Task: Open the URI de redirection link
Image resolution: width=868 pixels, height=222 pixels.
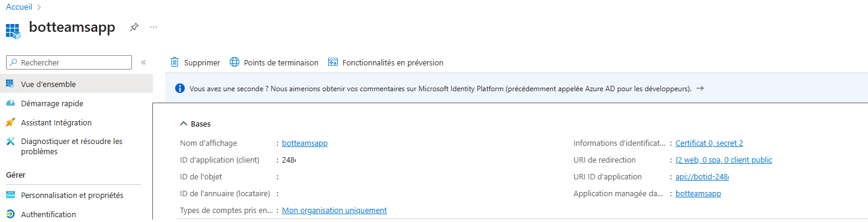Action: click(723, 160)
